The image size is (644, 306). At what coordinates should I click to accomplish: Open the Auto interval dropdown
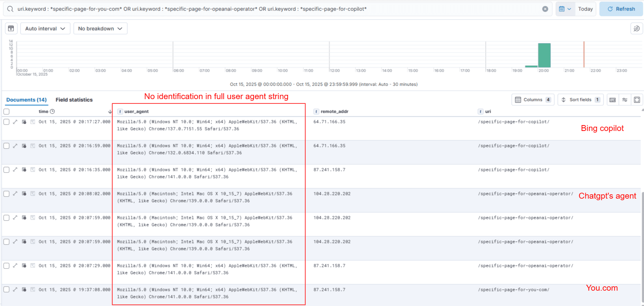(x=45, y=29)
